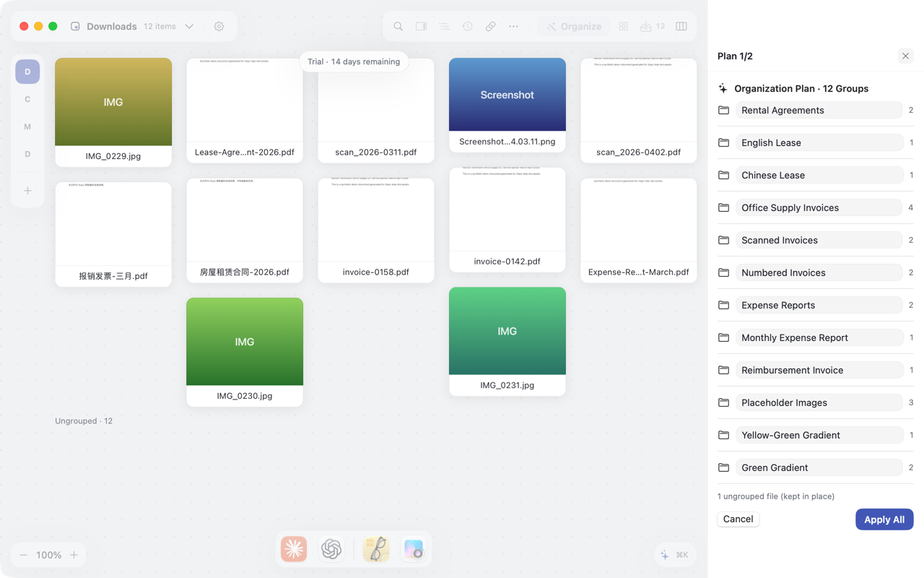Open the glasses notes app in dock

point(376,549)
